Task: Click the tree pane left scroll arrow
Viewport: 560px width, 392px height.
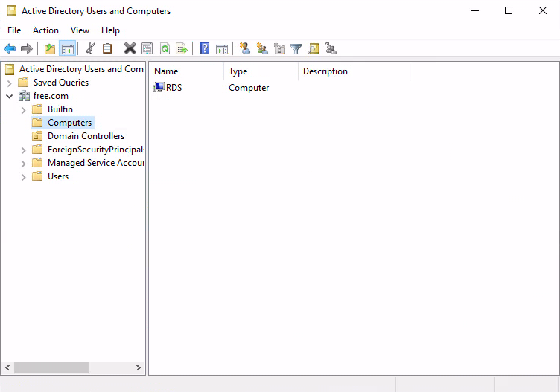Action: (7, 367)
